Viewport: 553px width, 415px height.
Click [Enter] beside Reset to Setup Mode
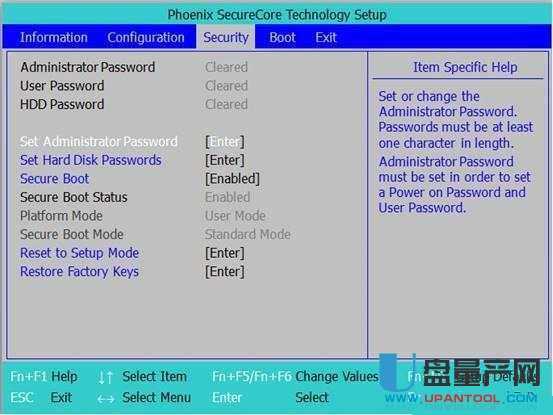[x=225, y=253]
